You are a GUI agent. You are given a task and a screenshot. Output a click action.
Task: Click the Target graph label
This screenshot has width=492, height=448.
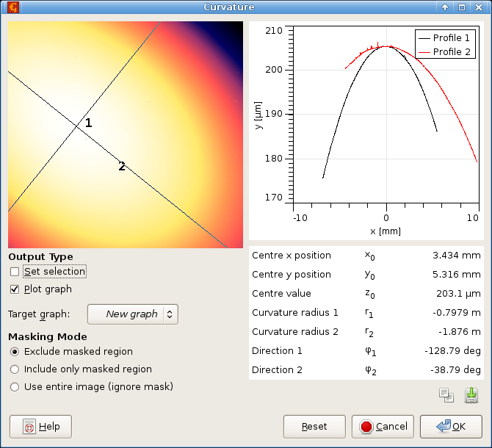(x=39, y=314)
